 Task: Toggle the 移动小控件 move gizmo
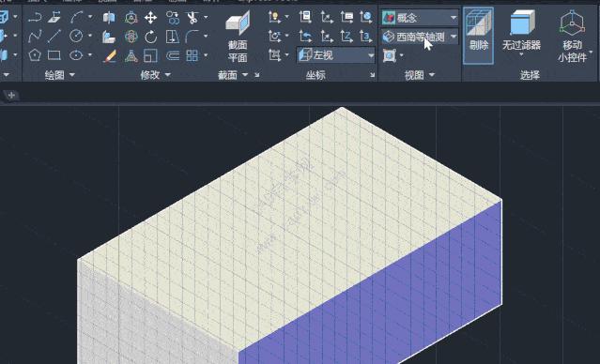(x=573, y=37)
